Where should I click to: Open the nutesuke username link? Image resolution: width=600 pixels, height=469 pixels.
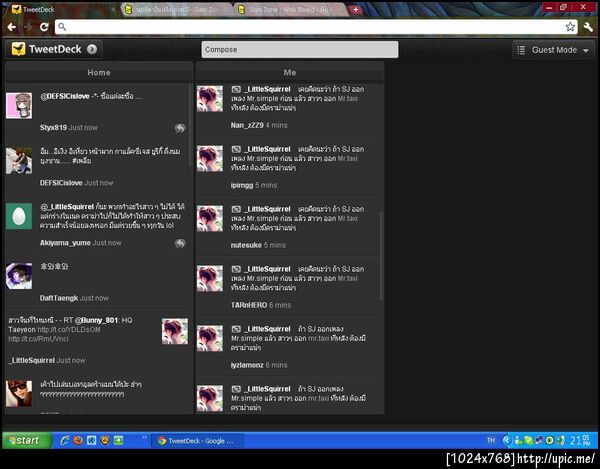(246, 245)
